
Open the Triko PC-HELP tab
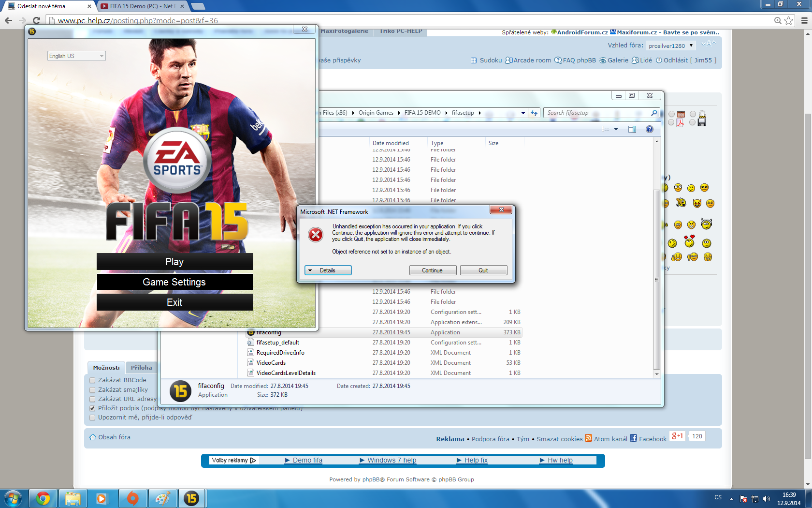point(401,31)
